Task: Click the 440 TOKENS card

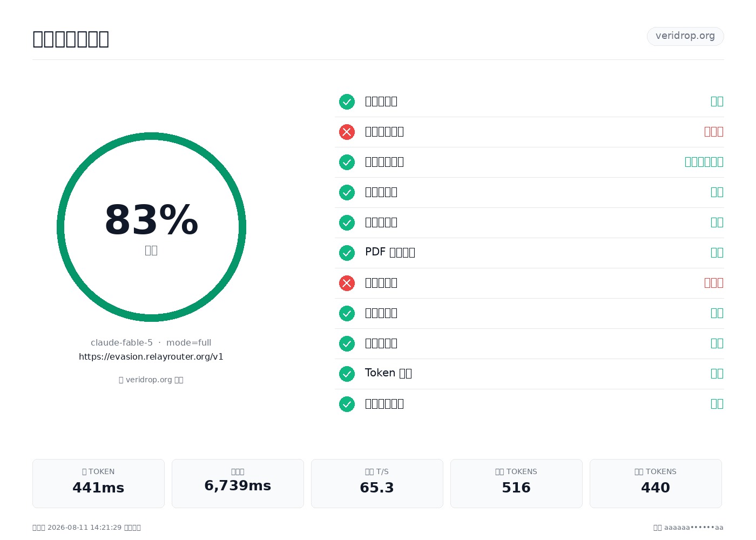Action: (656, 483)
